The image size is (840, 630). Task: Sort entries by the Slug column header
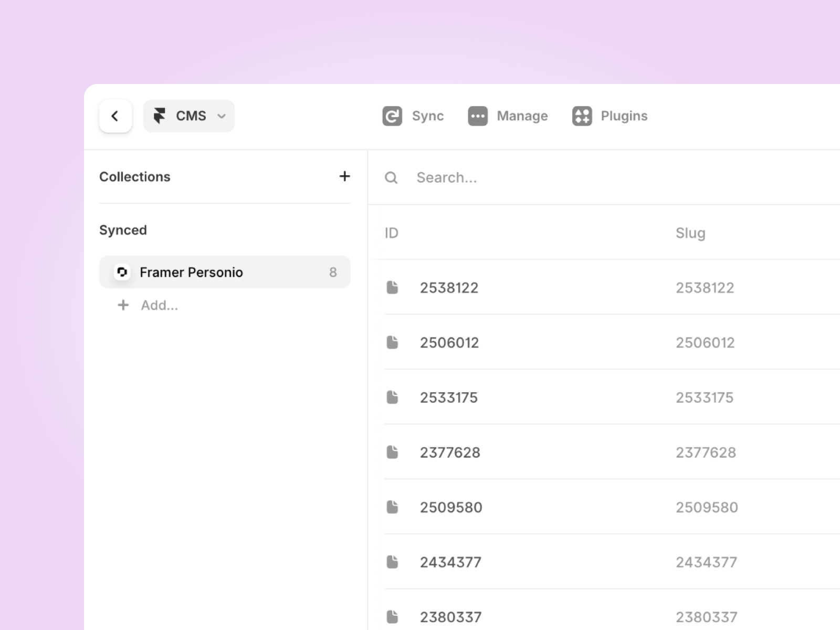click(690, 233)
